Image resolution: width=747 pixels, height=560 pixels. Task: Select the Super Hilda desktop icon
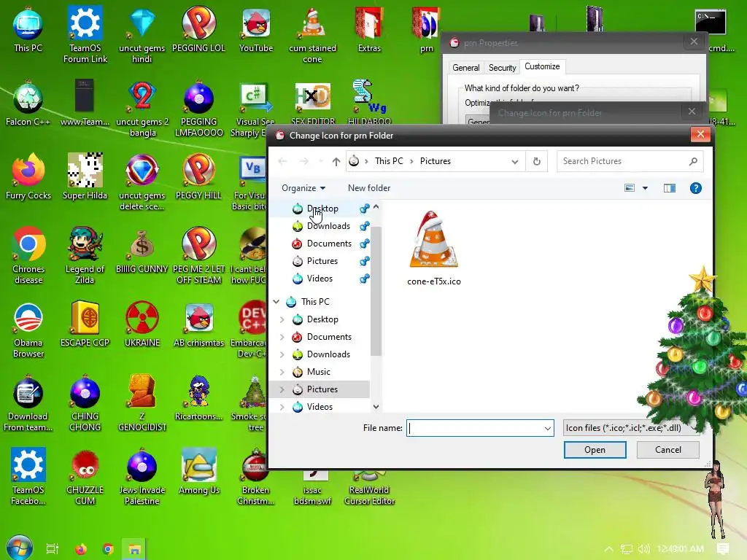pyautogui.click(x=85, y=176)
